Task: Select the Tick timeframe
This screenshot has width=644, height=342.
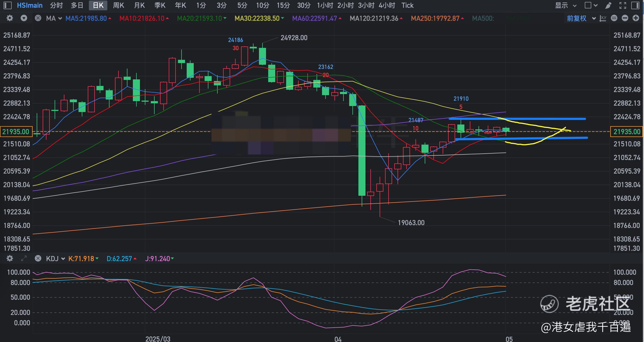Action: 408,5
